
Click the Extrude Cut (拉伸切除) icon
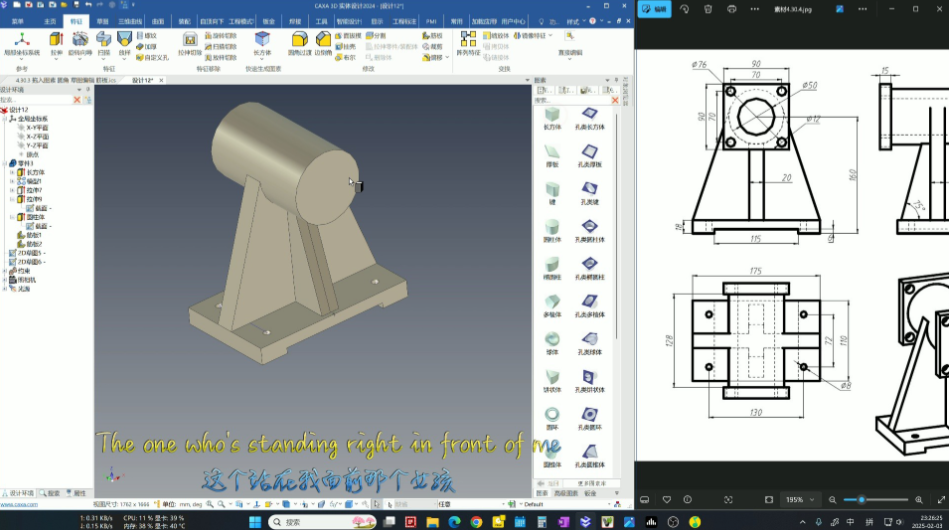190,40
